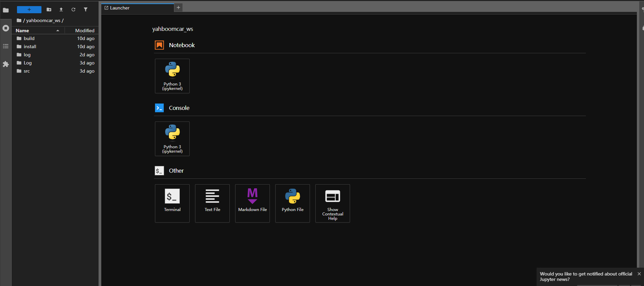Add a new launcher tab with plus
Image resolution: width=644 pixels, height=286 pixels.
(178, 7)
